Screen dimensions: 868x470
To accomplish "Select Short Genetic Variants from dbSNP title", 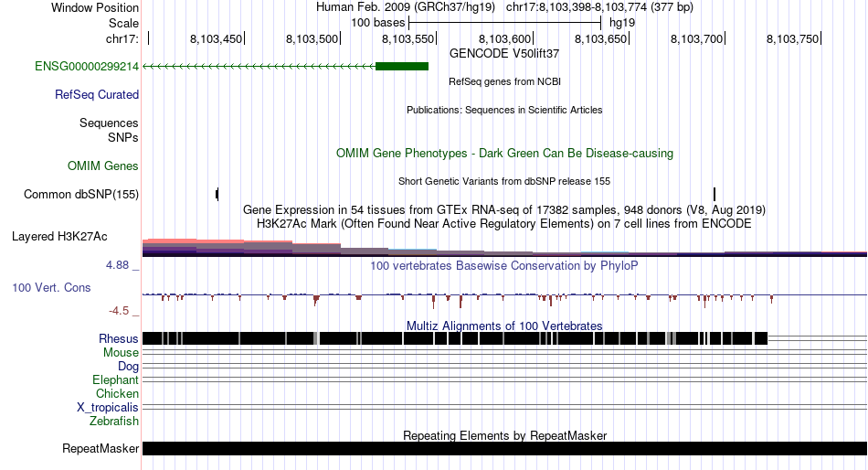I will point(504,181).
